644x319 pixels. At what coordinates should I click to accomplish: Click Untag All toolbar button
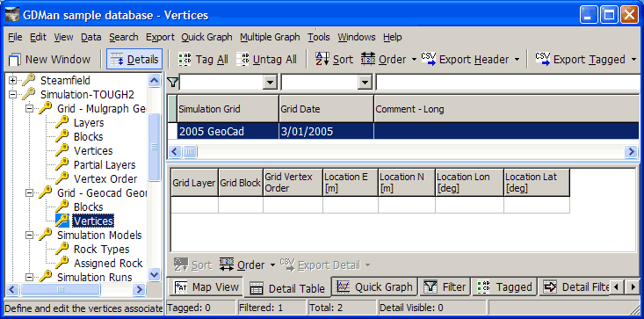point(267,60)
